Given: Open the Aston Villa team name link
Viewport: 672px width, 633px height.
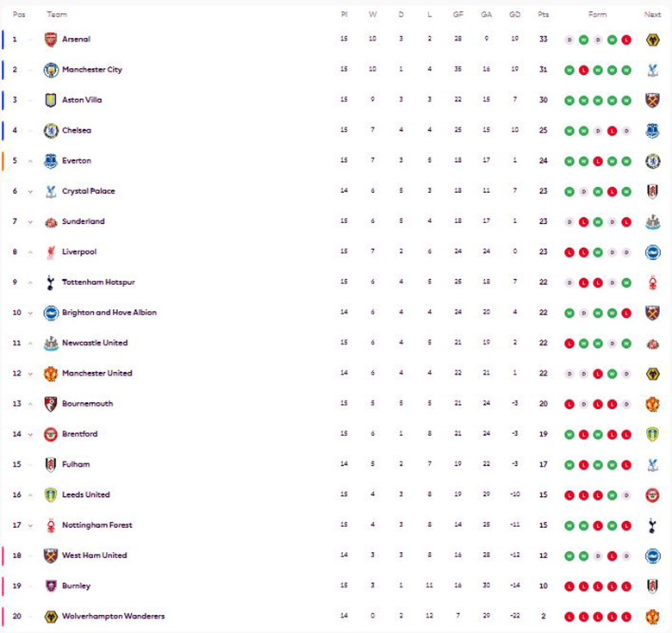Looking at the screenshot, I should click(x=82, y=100).
